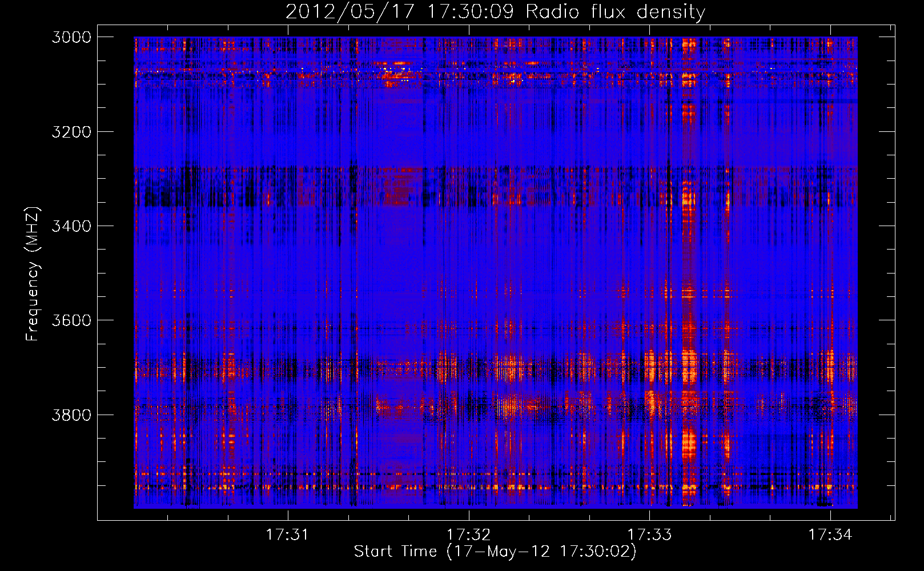Click the 17:34 time tick label
924x571 pixels.
[830, 534]
